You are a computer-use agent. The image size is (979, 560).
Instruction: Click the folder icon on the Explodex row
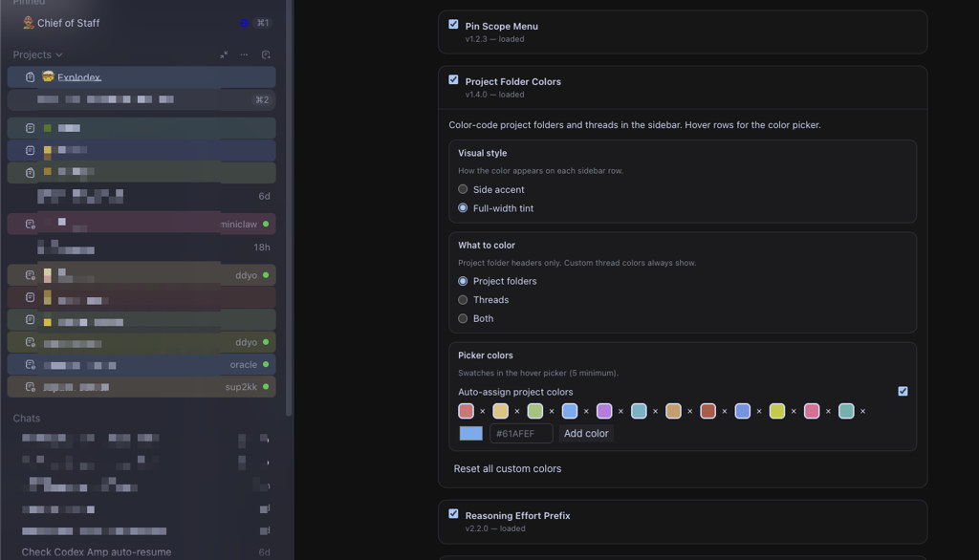(x=30, y=77)
